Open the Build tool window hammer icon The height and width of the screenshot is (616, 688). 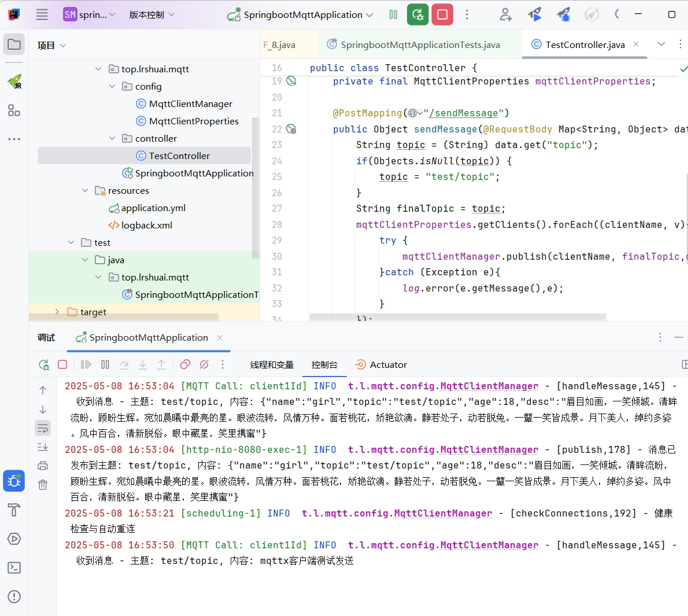(x=14, y=510)
